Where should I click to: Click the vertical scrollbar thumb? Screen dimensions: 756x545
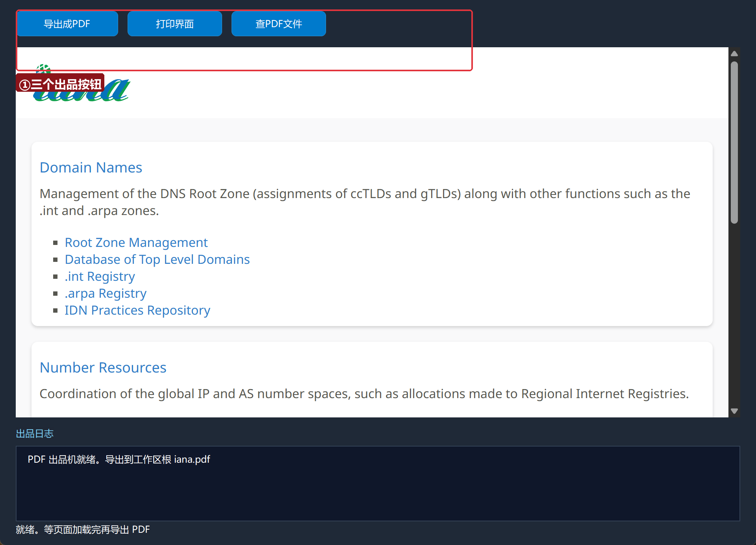734,142
